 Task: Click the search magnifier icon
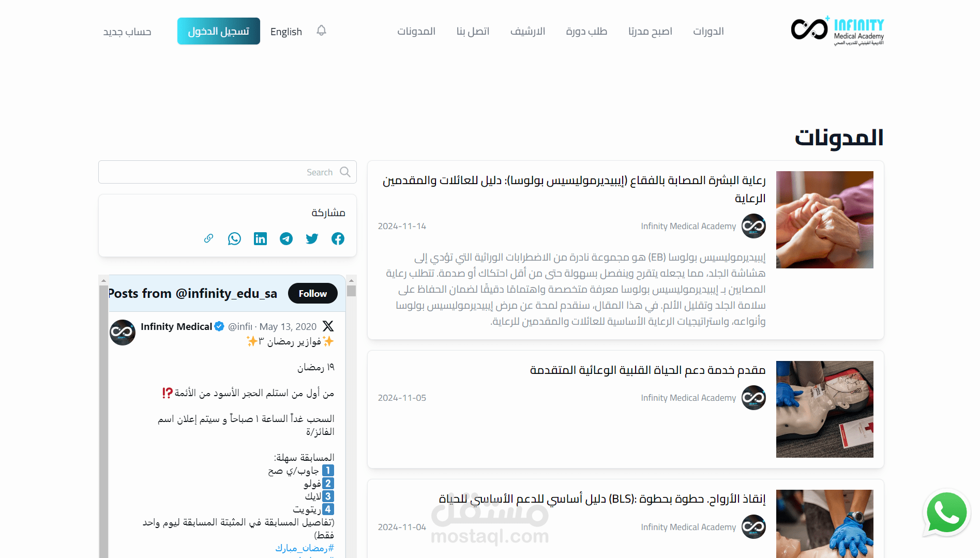pos(345,172)
